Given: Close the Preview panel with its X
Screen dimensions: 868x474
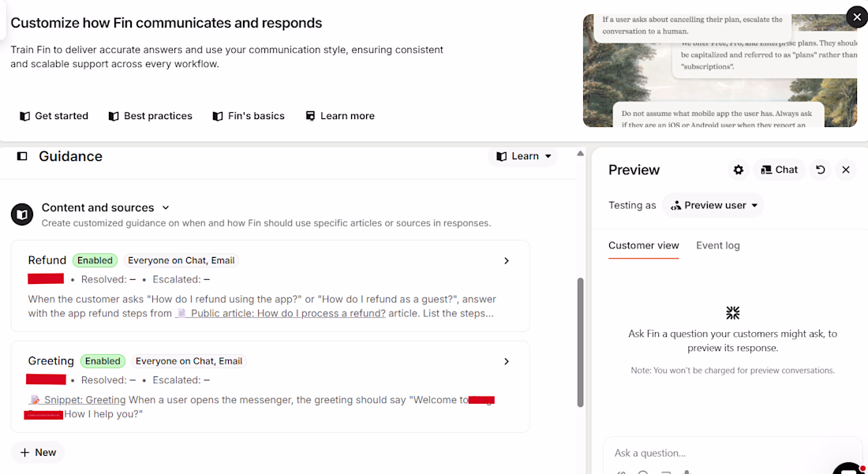Looking at the screenshot, I should click(846, 170).
